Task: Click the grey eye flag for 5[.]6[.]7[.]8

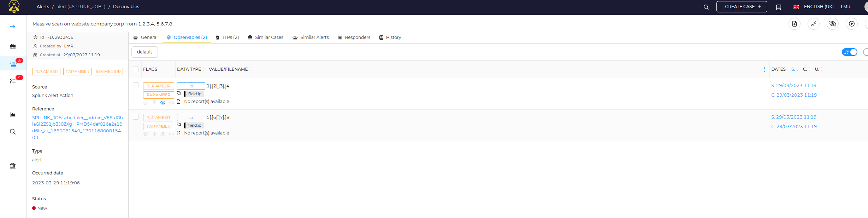Action: coord(163,134)
